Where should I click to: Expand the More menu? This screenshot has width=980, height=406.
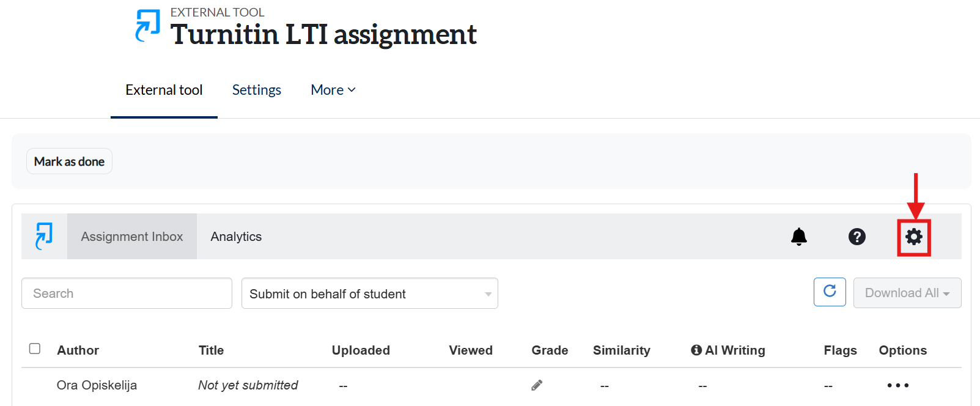[x=333, y=90]
